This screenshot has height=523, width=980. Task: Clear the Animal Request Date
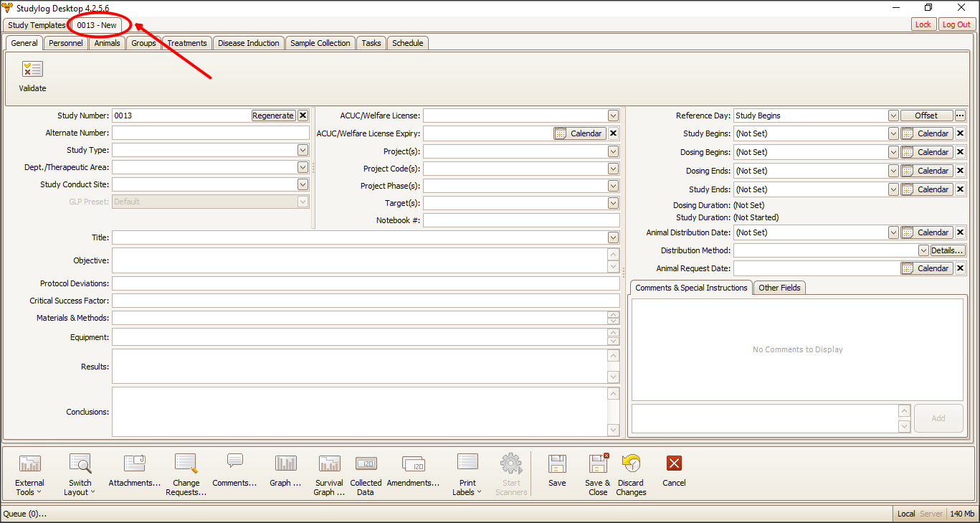pyautogui.click(x=961, y=268)
